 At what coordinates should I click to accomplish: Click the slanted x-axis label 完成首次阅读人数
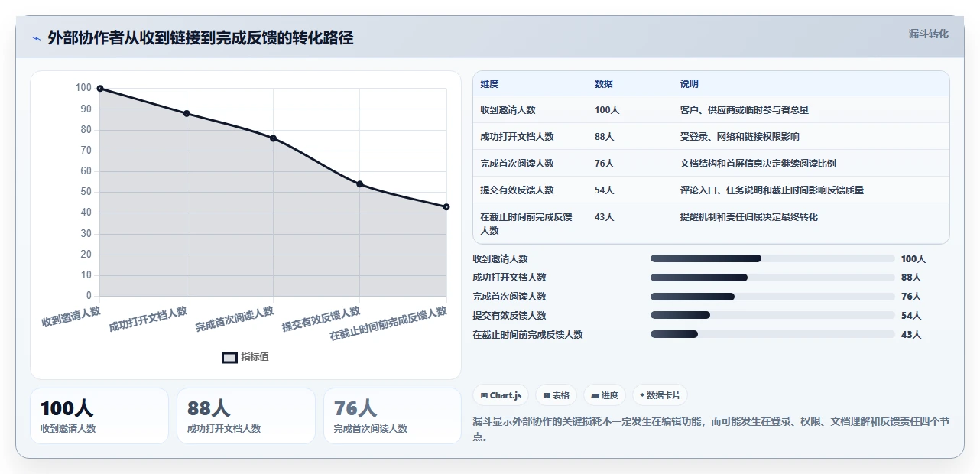tap(235, 319)
